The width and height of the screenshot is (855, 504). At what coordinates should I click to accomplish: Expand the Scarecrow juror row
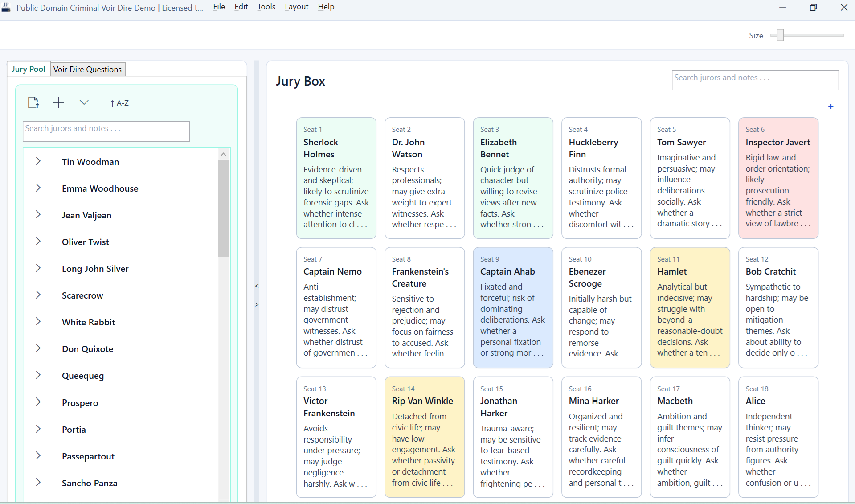pyautogui.click(x=38, y=295)
